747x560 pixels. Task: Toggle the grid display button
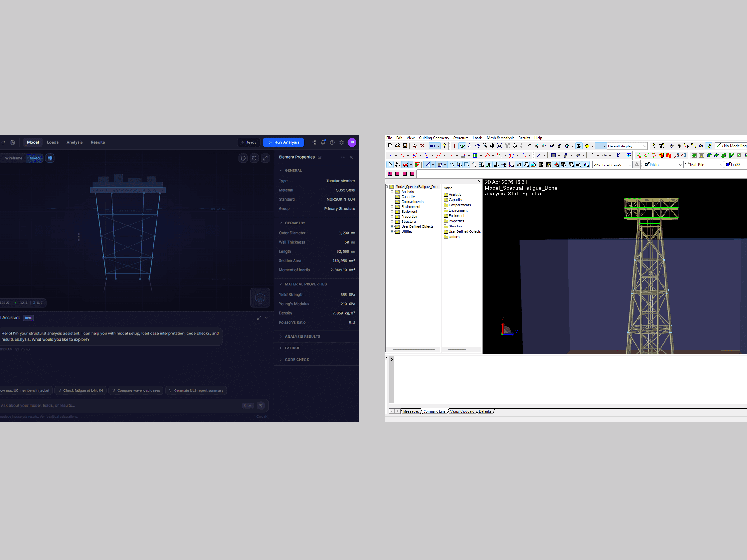50,158
